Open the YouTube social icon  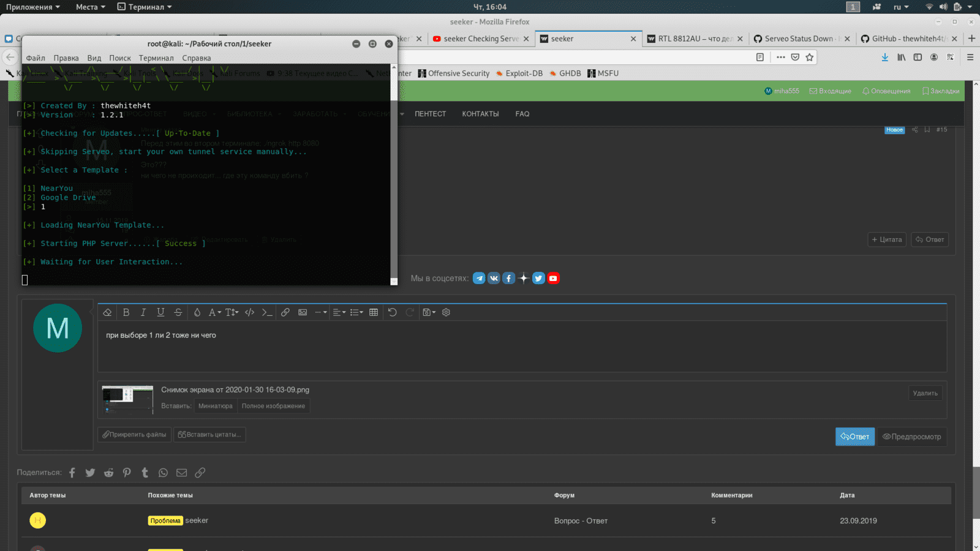[553, 278]
